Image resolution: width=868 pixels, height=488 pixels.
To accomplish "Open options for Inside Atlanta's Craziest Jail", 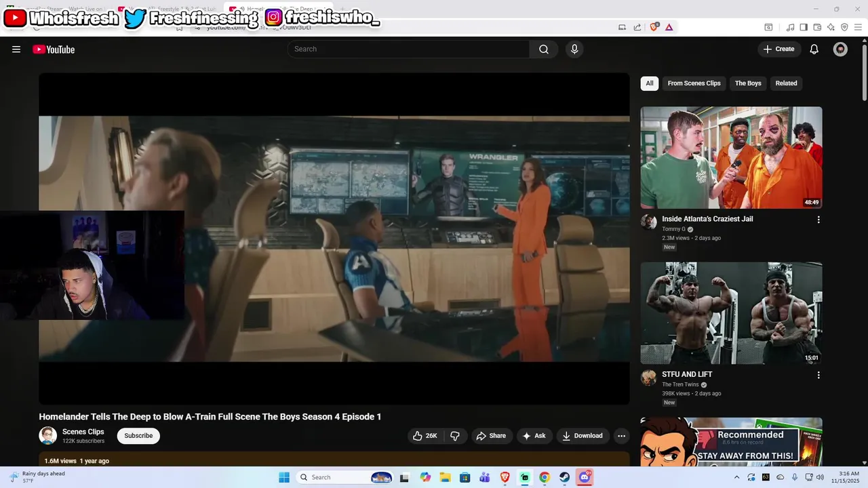I will click(x=818, y=220).
